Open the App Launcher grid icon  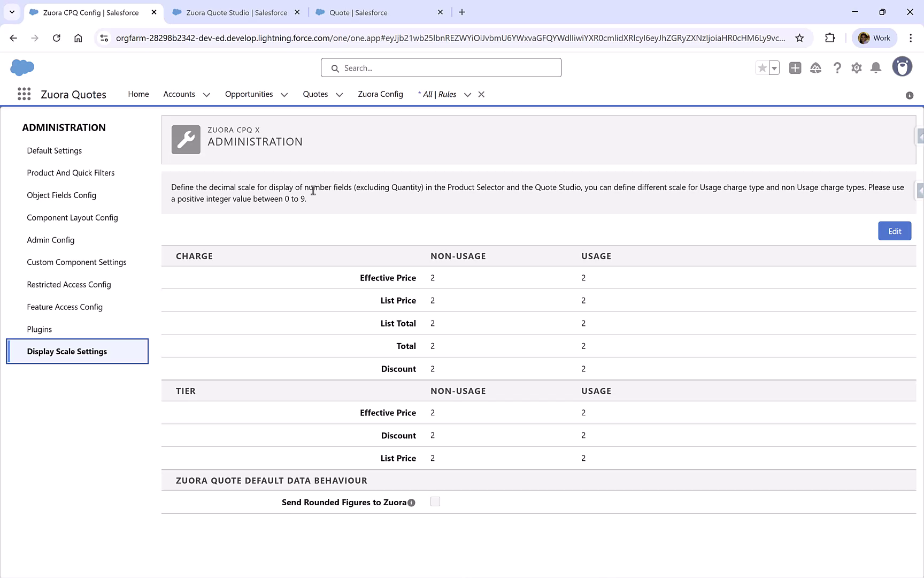[24, 94]
